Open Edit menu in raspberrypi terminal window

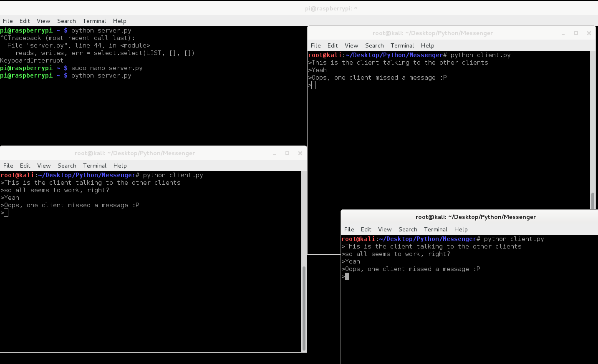25,21
